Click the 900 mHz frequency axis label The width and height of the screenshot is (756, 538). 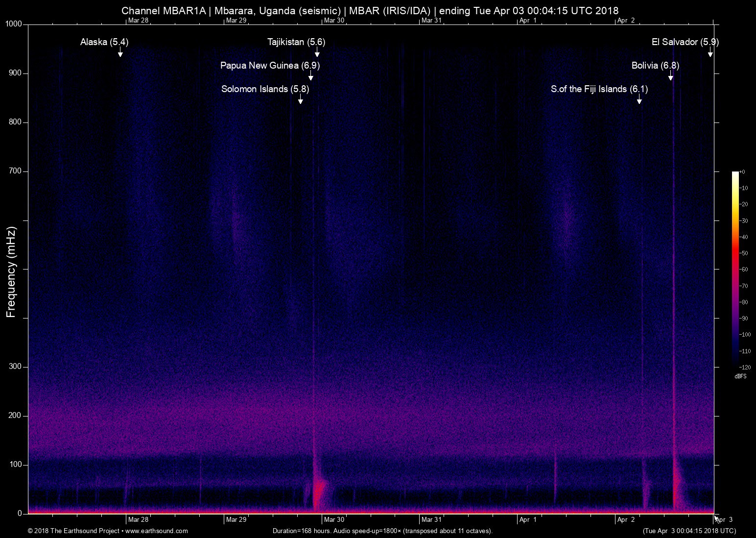[x=15, y=73]
